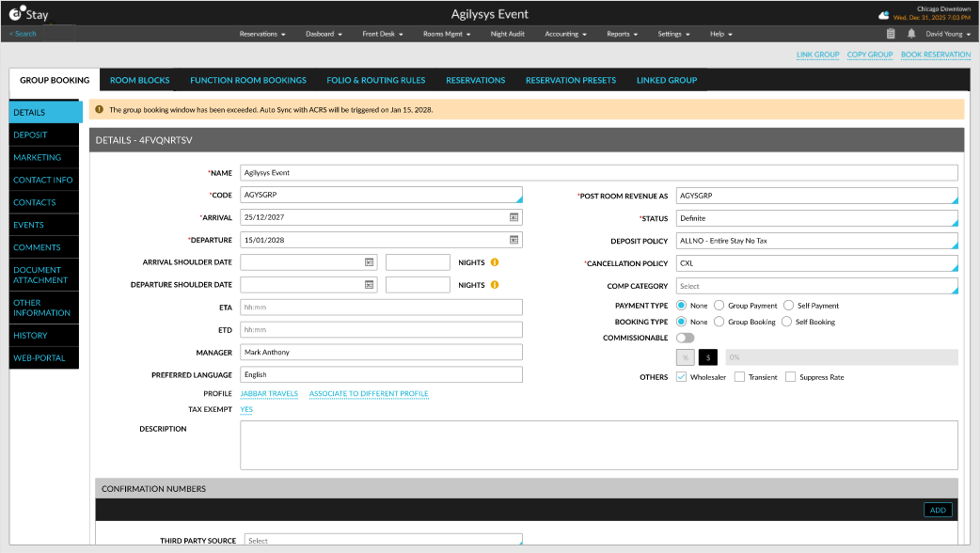Open Departure Shoulder Date calendar icon

(370, 285)
